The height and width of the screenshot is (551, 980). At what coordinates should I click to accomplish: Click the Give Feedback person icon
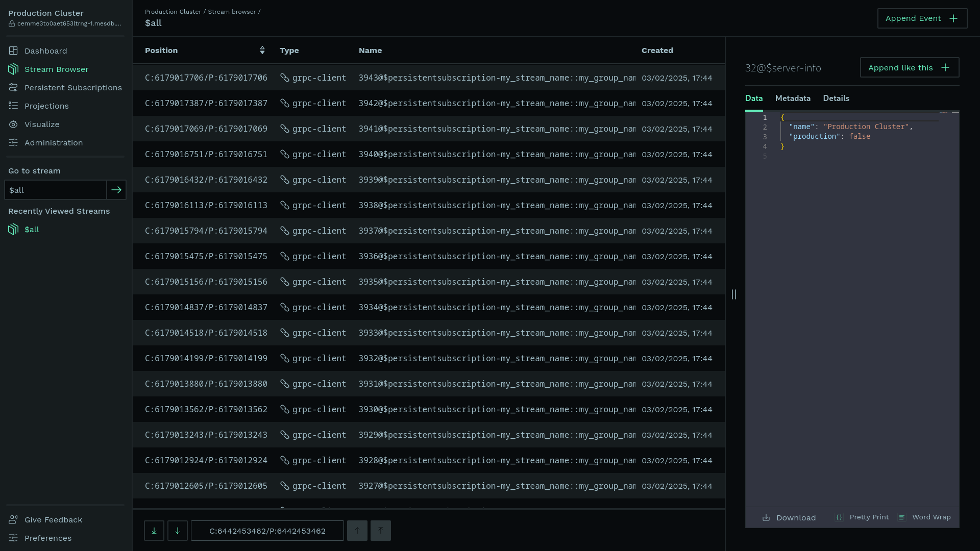click(x=13, y=520)
